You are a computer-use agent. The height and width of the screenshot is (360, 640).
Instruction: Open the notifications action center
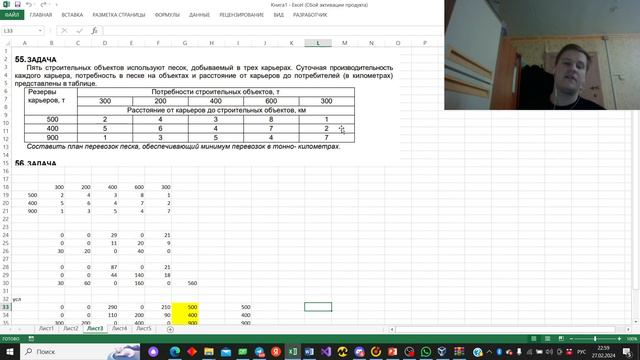click(x=627, y=351)
